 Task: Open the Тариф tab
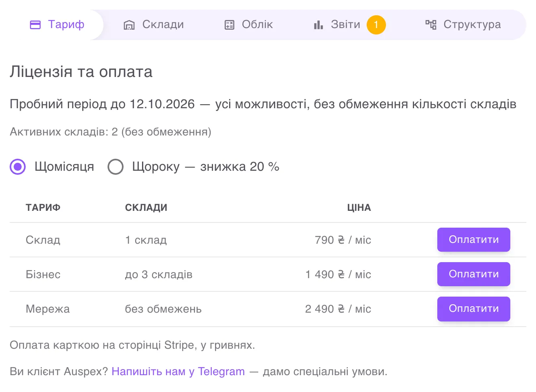pos(57,25)
